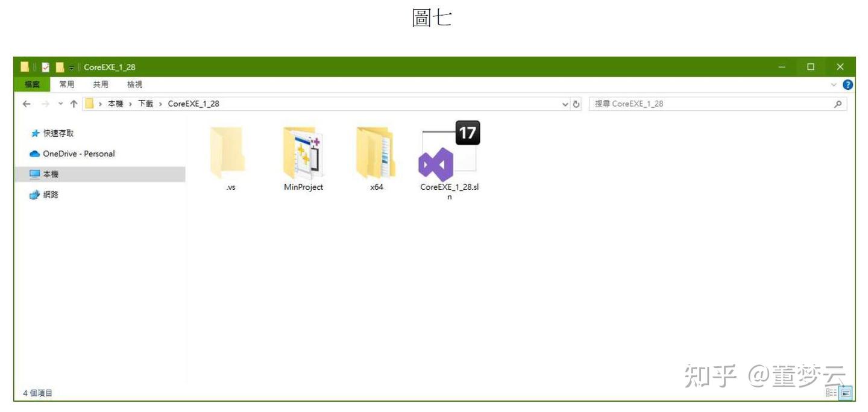Click the properties icon in the quick access toolbar
Image resolution: width=868 pixels, height=412 pixels.
(x=46, y=67)
